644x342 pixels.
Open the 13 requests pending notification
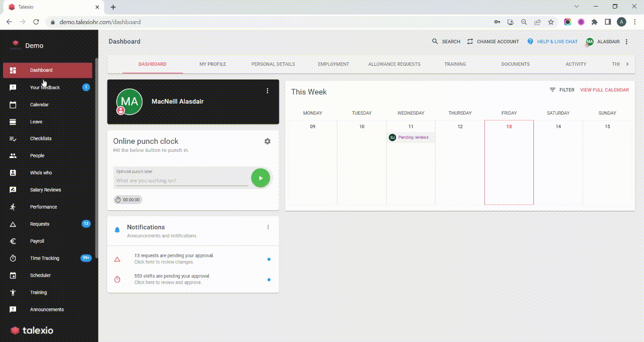click(193, 259)
